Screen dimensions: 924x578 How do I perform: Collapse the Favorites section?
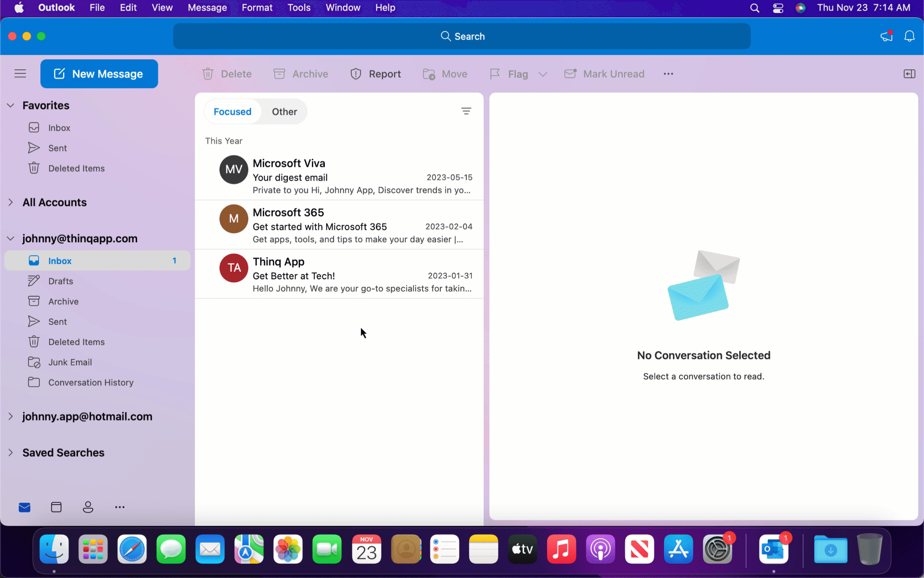pyautogui.click(x=11, y=105)
